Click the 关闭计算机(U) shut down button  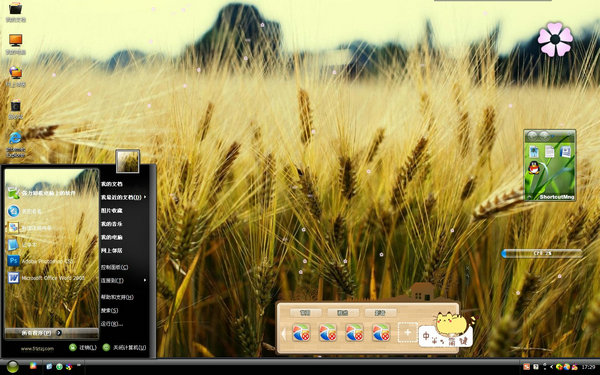[x=124, y=347]
